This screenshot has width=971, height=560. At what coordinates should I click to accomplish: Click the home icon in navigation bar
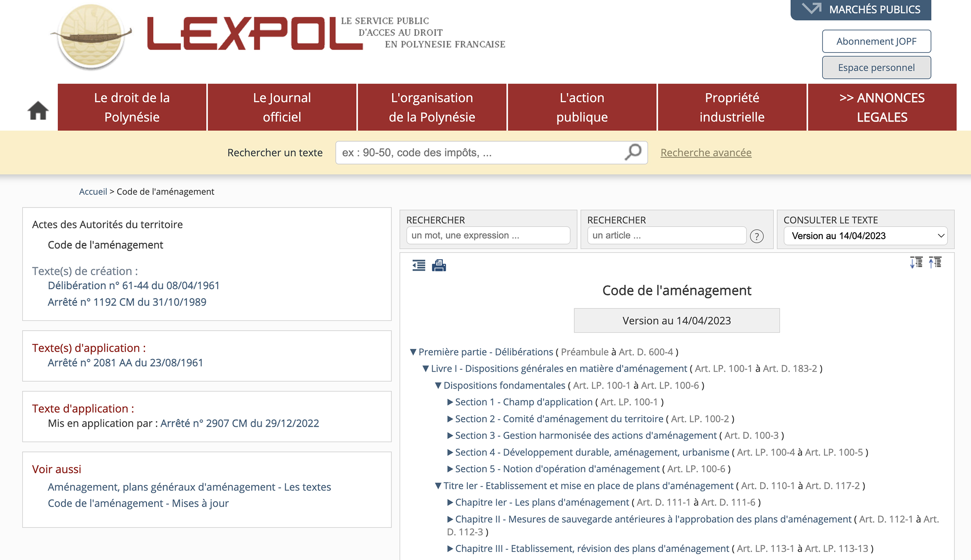(x=38, y=111)
